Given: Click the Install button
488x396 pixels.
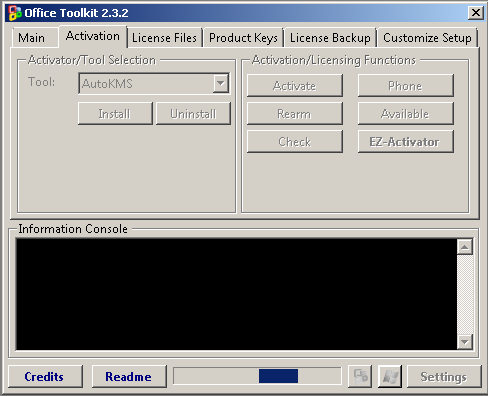Looking at the screenshot, I should pyautogui.click(x=115, y=114).
